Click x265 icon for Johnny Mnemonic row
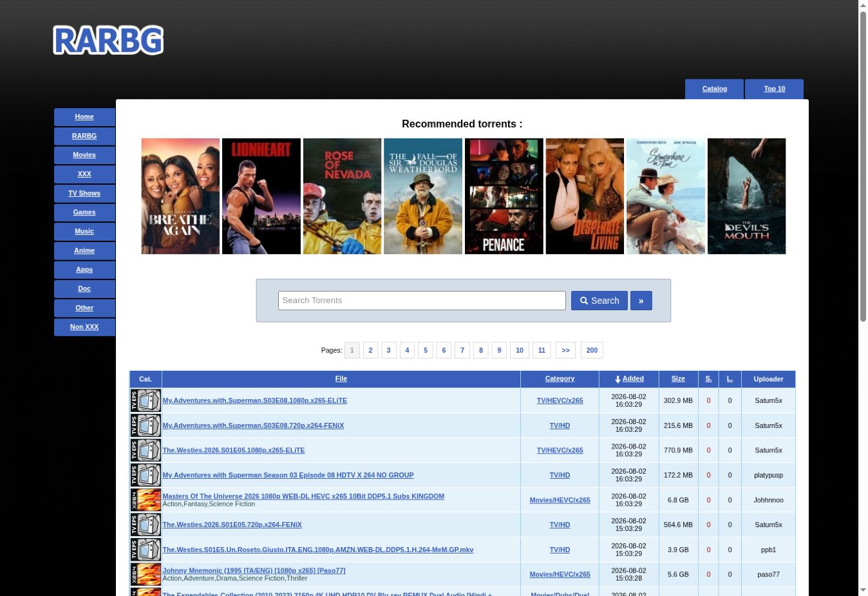Viewport: 868px width, 596px height. 146,574
